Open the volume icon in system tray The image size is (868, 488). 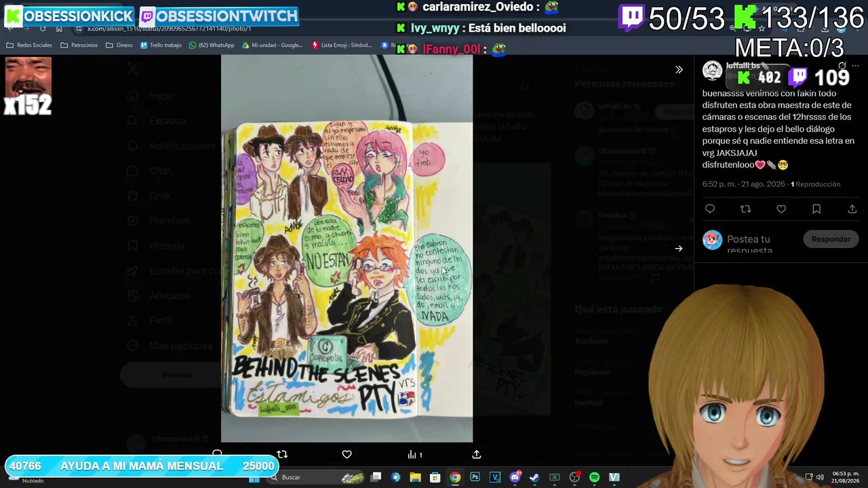pyautogui.click(x=819, y=477)
